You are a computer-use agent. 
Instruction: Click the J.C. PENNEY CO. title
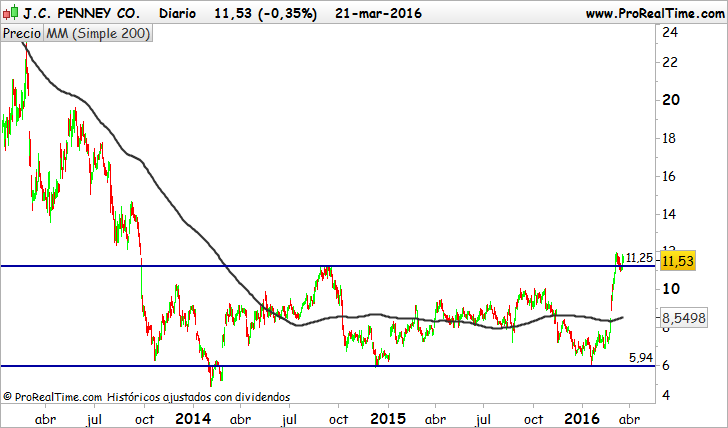[81, 13]
